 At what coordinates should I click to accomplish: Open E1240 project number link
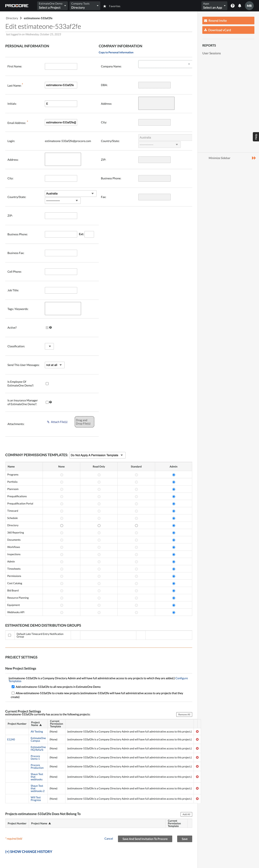11,739
